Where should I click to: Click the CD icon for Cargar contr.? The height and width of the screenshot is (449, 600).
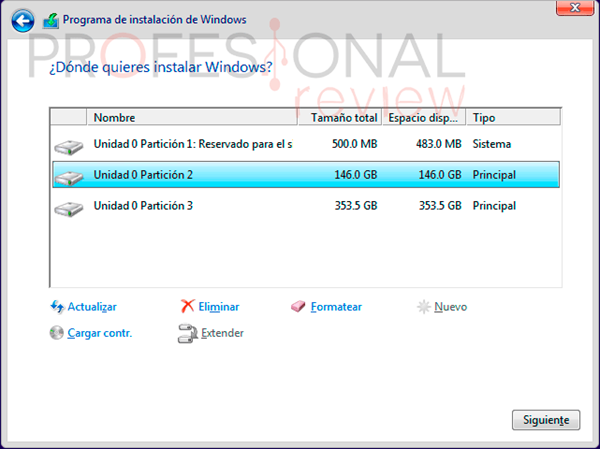[x=57, y=333]
